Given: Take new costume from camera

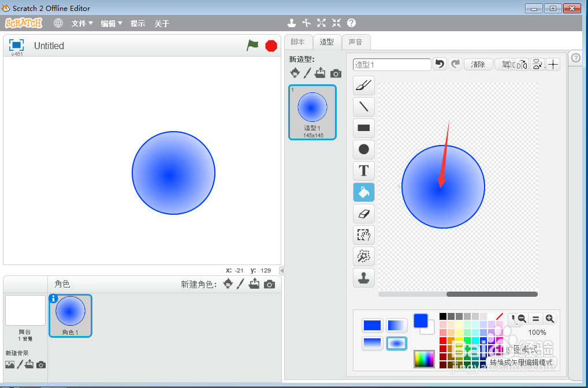Looking at the screenshot, I should click(x=336, y=73).
